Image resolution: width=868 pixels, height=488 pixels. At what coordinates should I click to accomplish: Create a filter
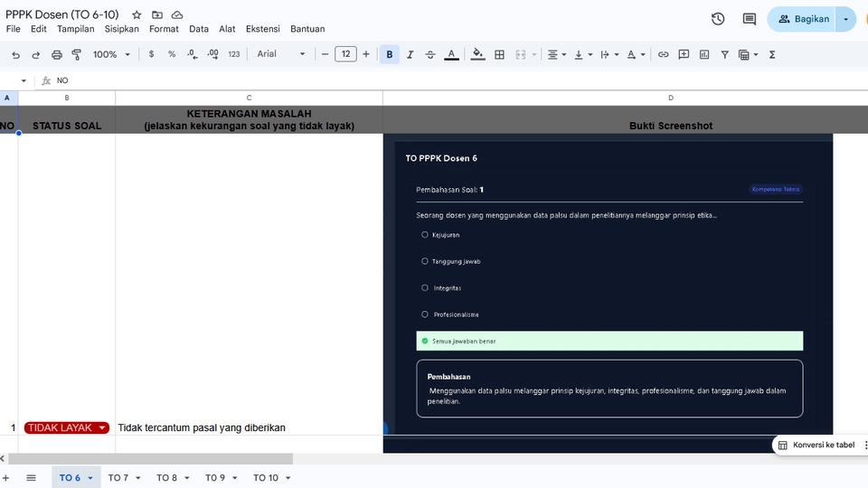[724, 54]
